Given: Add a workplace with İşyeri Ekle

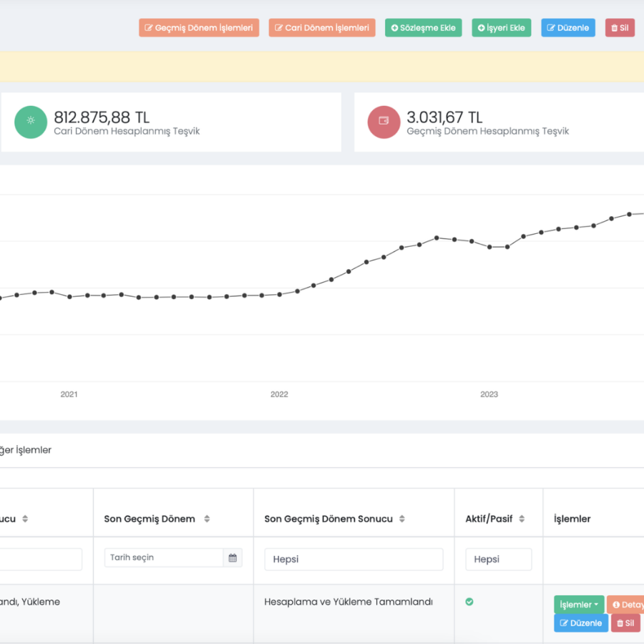Looking at the screenshot, I should point(501,28).
